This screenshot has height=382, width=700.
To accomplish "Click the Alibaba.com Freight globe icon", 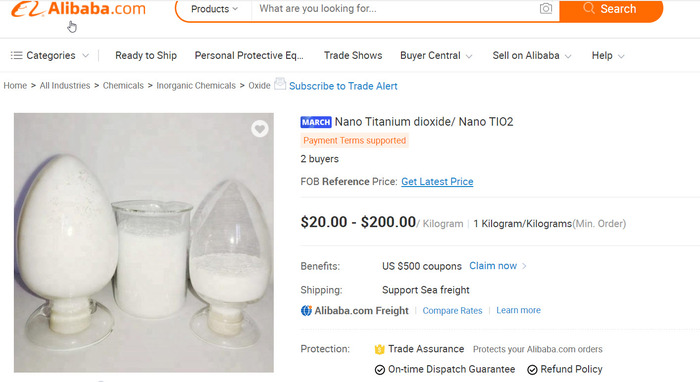I will click(x=306, y=310).
